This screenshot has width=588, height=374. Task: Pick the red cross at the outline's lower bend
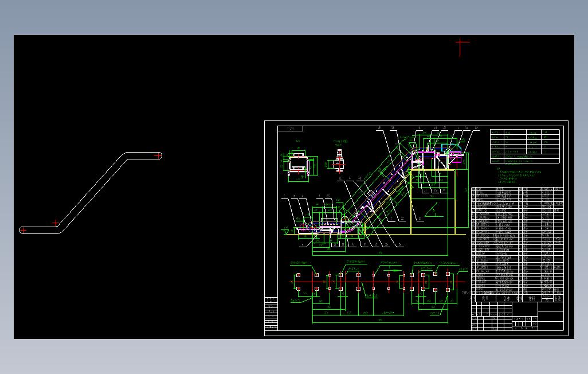[x=56, y=223]
